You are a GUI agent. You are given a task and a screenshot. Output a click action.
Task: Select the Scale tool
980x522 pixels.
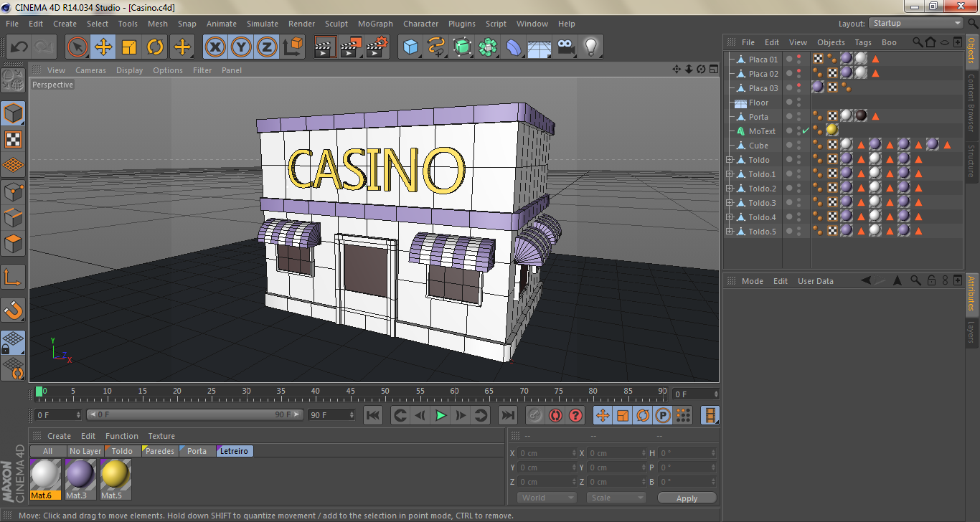pyautogui.click(x=130, y=47)
